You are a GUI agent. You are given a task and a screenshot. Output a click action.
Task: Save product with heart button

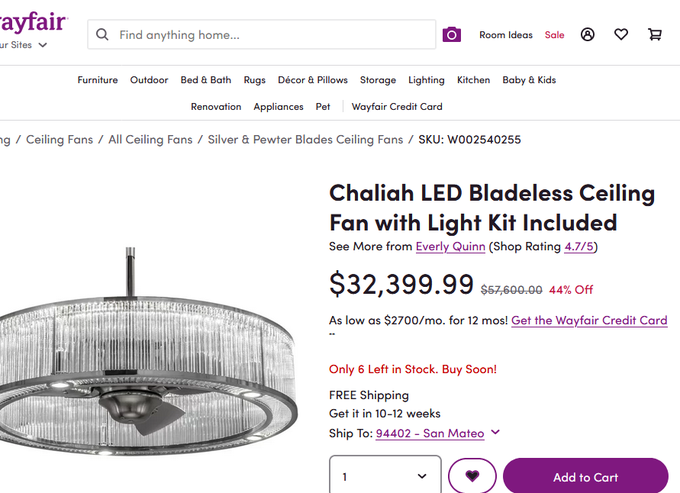click(x=472, y=477)
